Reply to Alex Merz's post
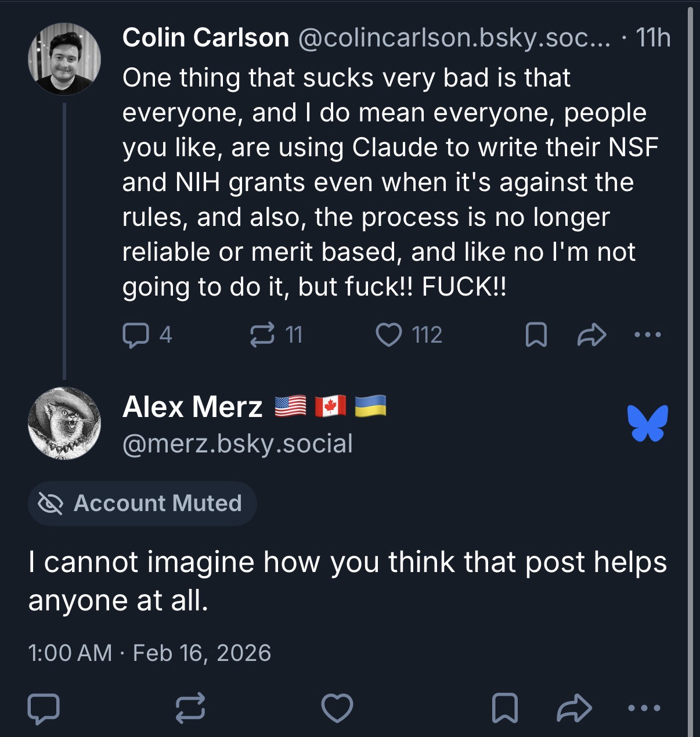Viewport: 700px width, 737px height. click(x=43, y=708)
